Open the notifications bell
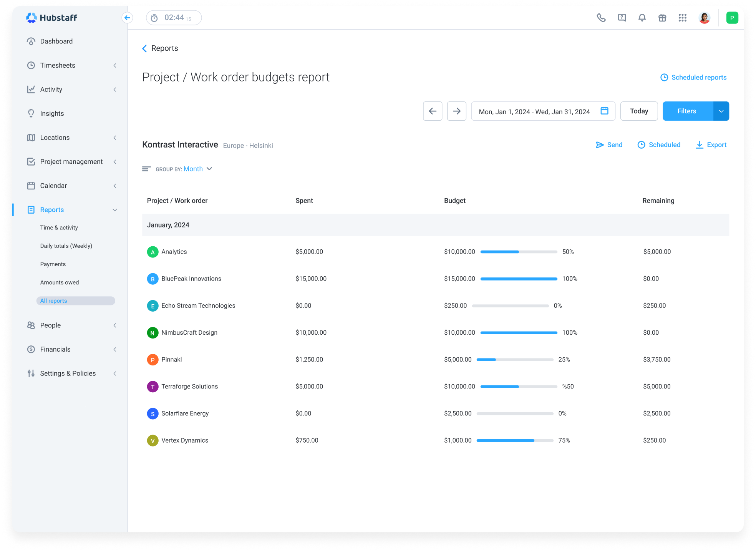 click(x=642, y=18)
